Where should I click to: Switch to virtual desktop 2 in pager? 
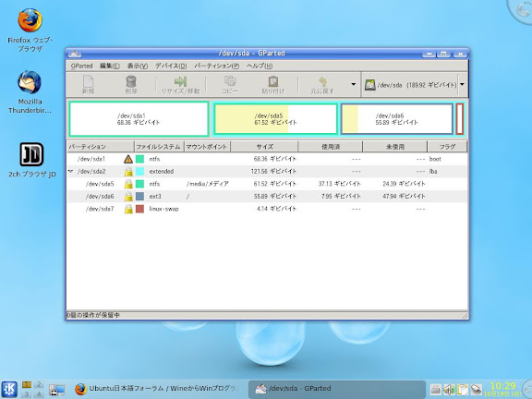coord(39,384)
